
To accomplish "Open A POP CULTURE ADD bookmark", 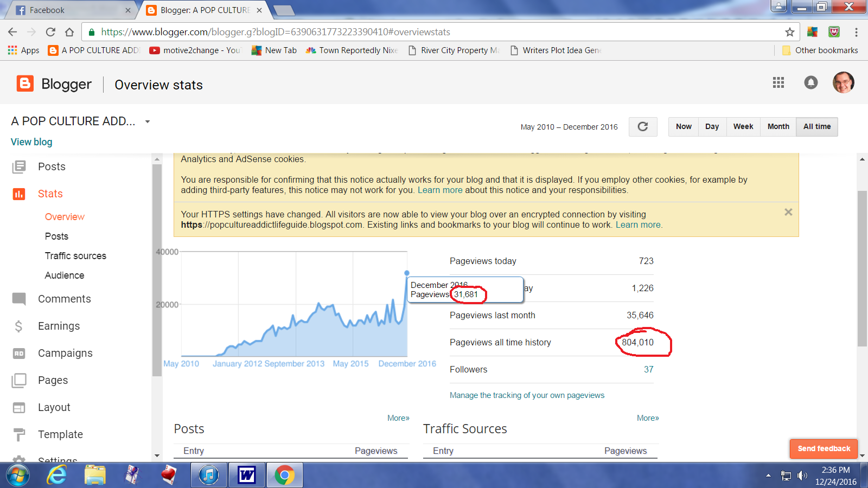I will click(x=94, y=50).
